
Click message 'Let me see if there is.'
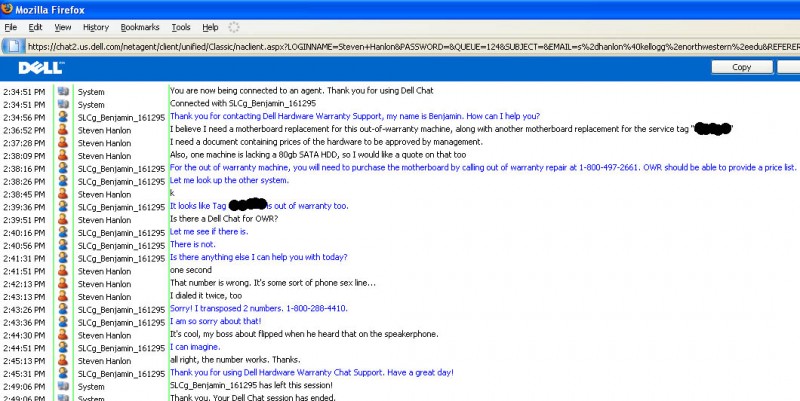click(x=209, y=232)
